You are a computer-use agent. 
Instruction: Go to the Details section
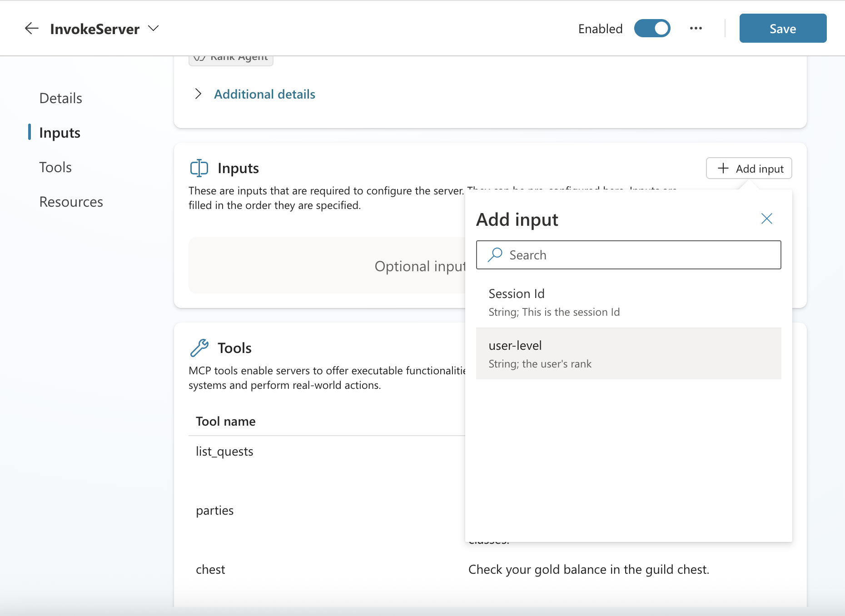(x=60, y=98)
